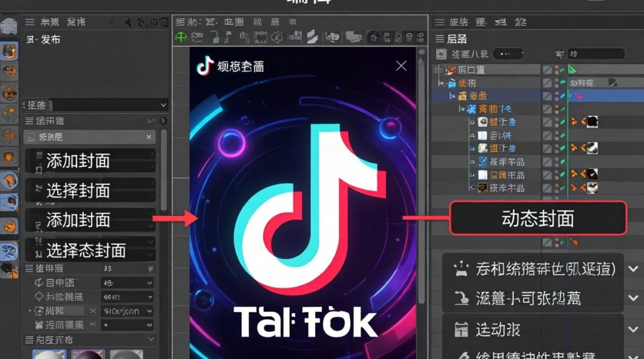This screenshot has height=359, width=644.
Task: Click the small TikTok logo in viewport header
Action: pos(205,66)
